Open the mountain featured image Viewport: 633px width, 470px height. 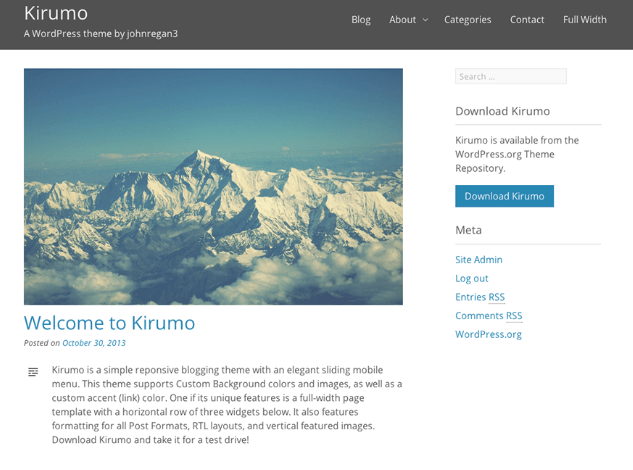[x=213, y=187]
